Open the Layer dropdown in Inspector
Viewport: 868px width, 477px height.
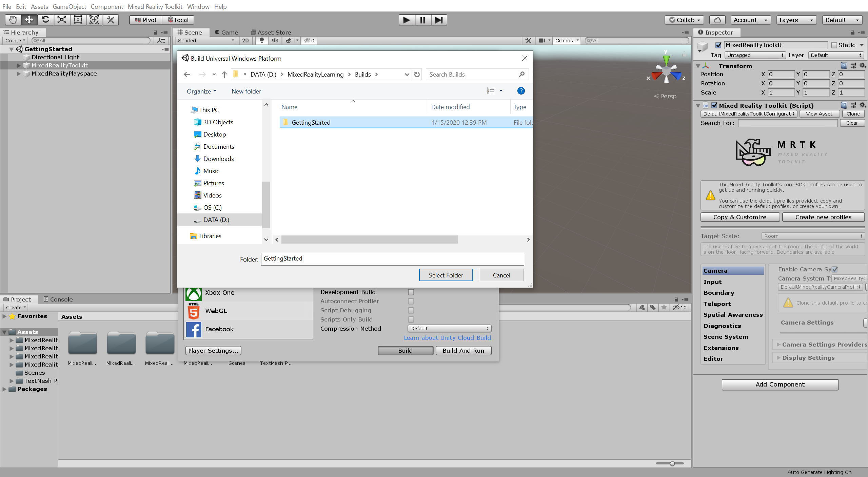[x=836, y=55]
